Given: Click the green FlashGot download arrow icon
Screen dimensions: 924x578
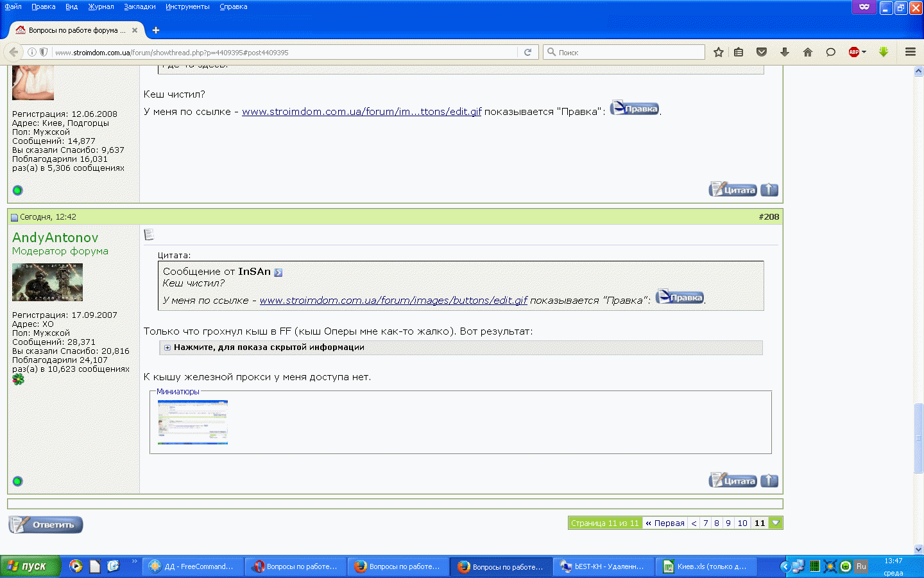Looking at the screenshot, I should click(884, 52).
